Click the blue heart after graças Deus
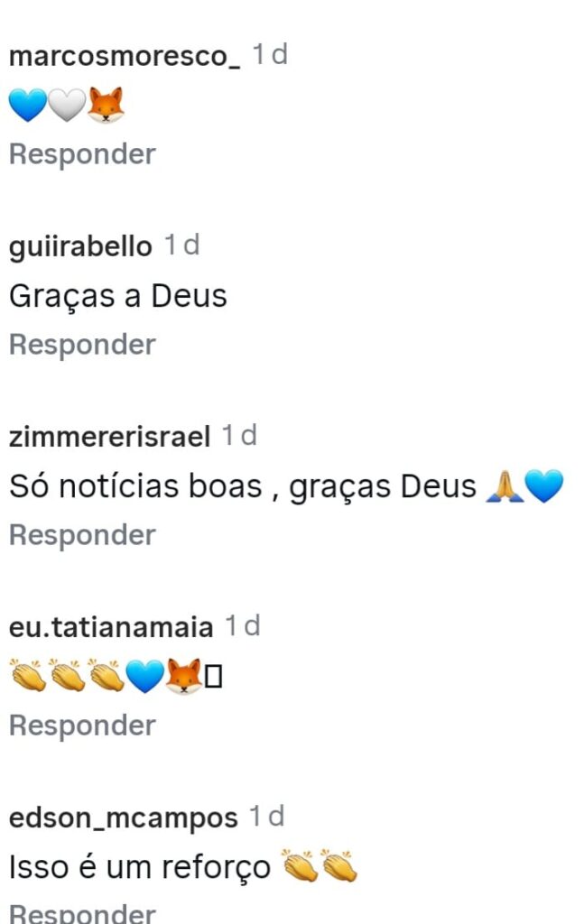Viewport: 584px width, 924px height. point(543,486)
